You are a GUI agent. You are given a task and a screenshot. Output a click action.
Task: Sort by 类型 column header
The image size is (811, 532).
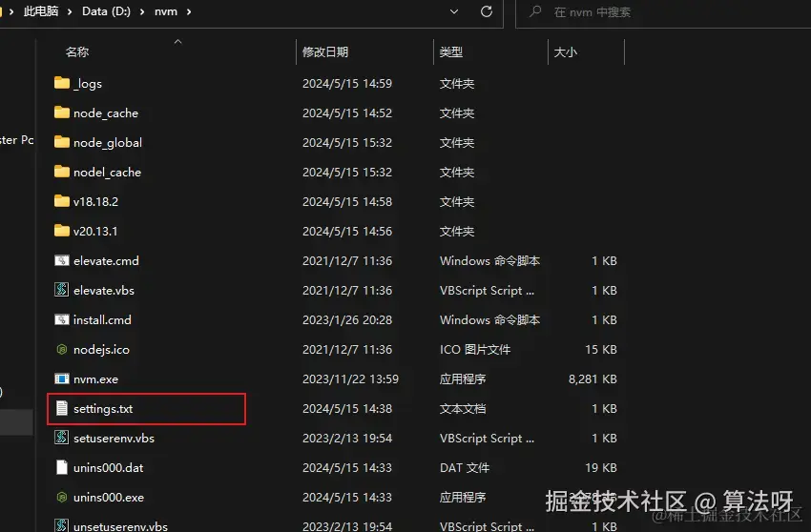450,51
